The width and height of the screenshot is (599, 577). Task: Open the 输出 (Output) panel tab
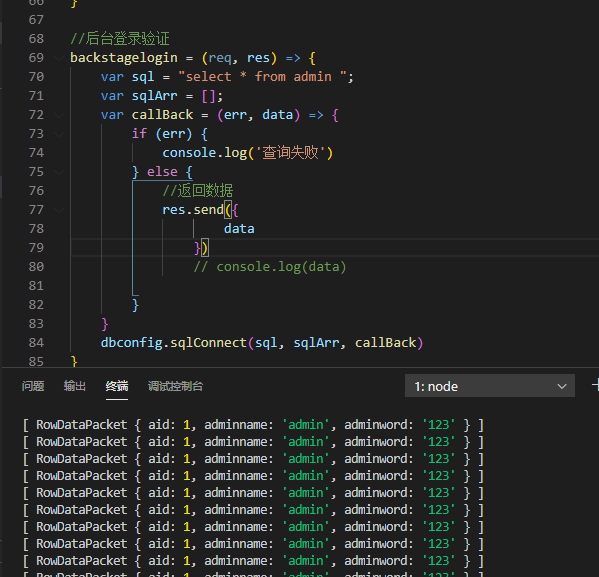(x=74, y=386)
